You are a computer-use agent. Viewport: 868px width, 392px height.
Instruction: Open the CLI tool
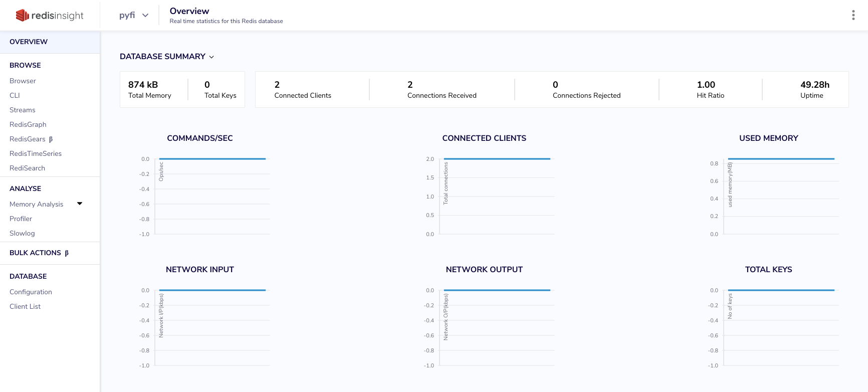tap(15, 95)
